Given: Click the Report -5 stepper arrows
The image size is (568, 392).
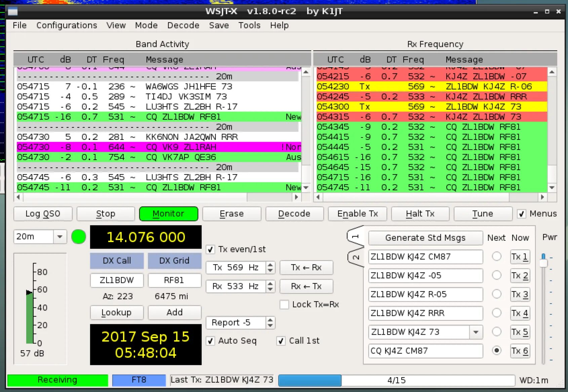Looking at the screenshot, I should point(270,323).
